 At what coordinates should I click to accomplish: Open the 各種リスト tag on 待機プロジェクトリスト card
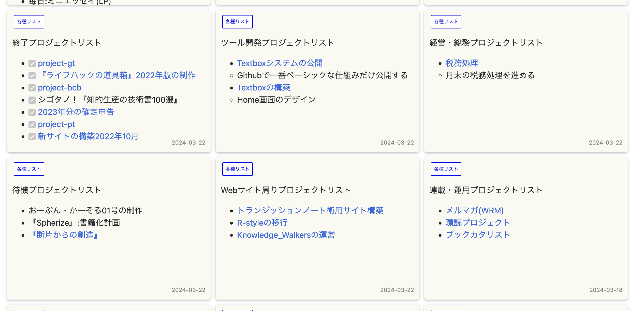(29, 169)
